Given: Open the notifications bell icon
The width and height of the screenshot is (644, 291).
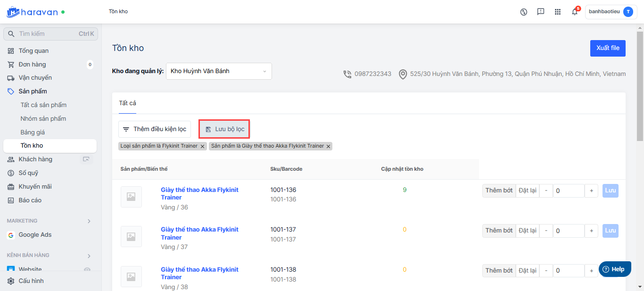Looking at the screenshot, I should (x=574, y=12).
